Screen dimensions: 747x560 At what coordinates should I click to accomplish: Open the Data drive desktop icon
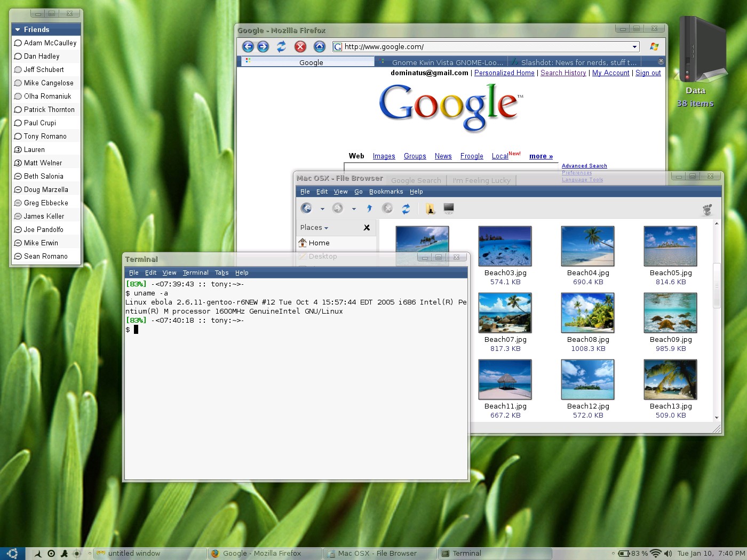702,50
